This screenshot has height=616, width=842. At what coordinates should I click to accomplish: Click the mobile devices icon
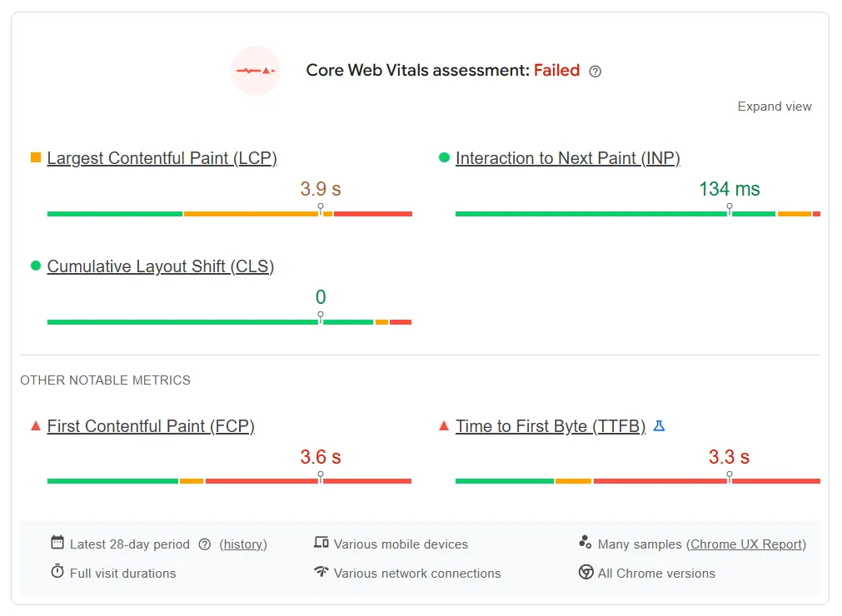point(321,543)
